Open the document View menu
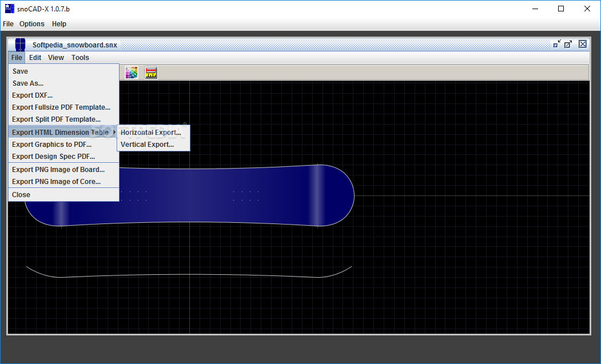This screenshot has width=601, height=364. point(56,58)
